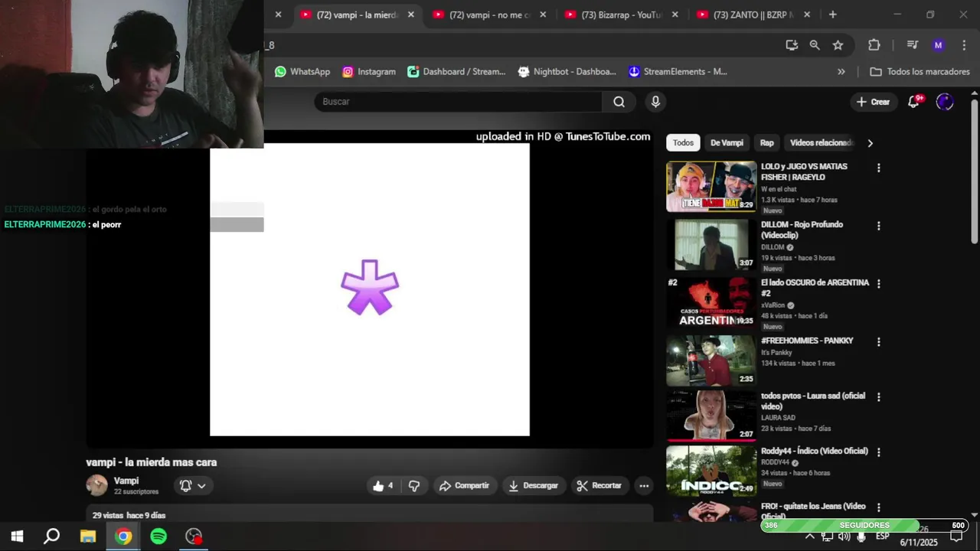
Task: Open the Windows notification center icon
Action: coord(956,536)
